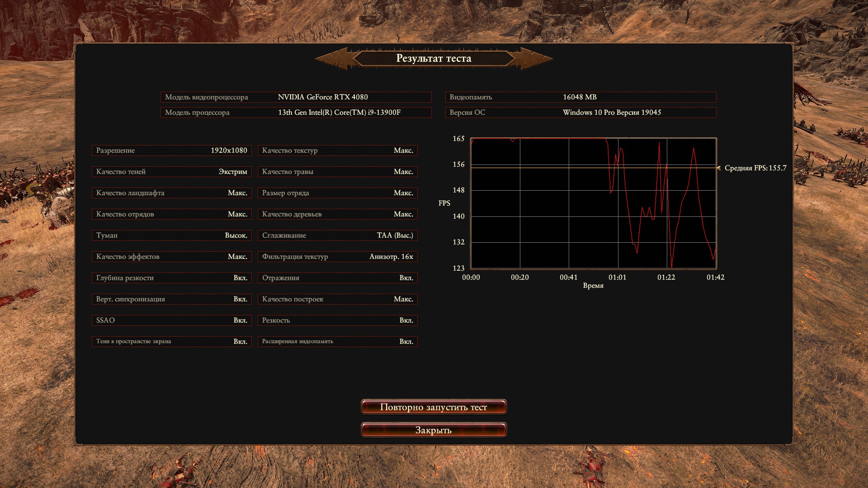Click the average FPS line on graph

(x=542, y=167)
